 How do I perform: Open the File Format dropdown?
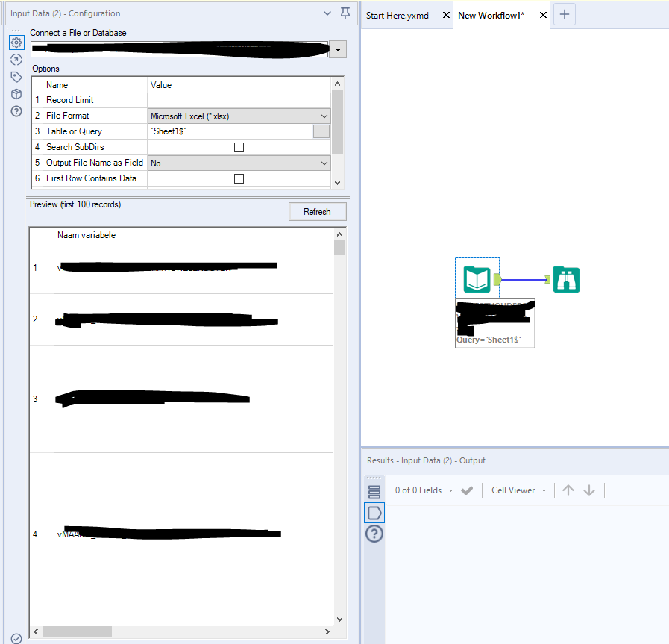pyautogui.click(x=324, y=116)
